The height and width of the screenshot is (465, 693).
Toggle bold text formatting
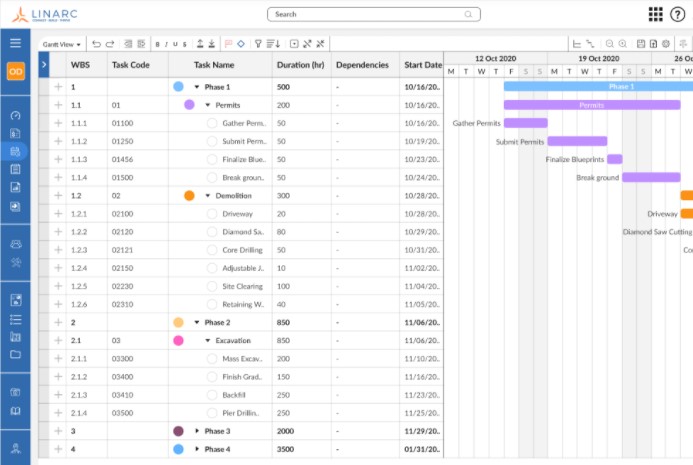point(157,44)
